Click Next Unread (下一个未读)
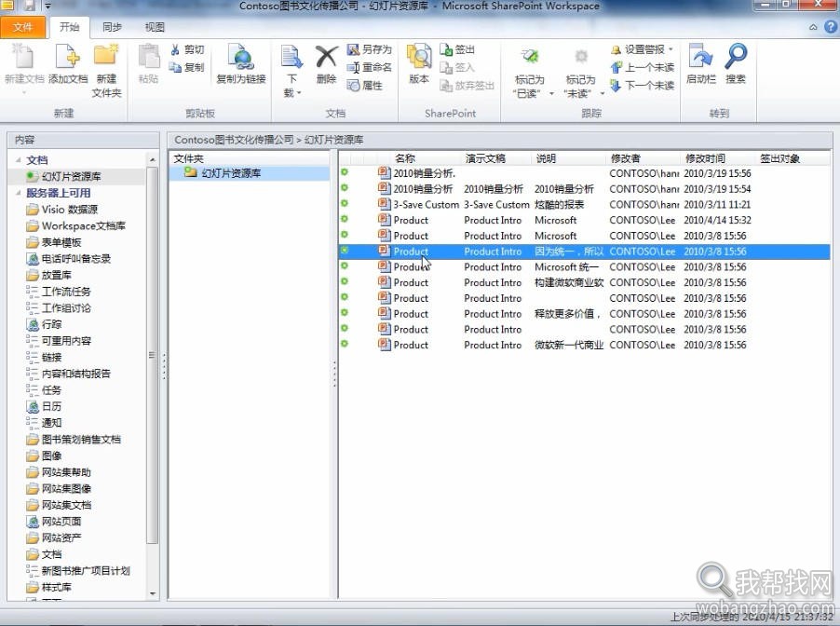This screenshot has height=626, width=840. coord(643,85)
